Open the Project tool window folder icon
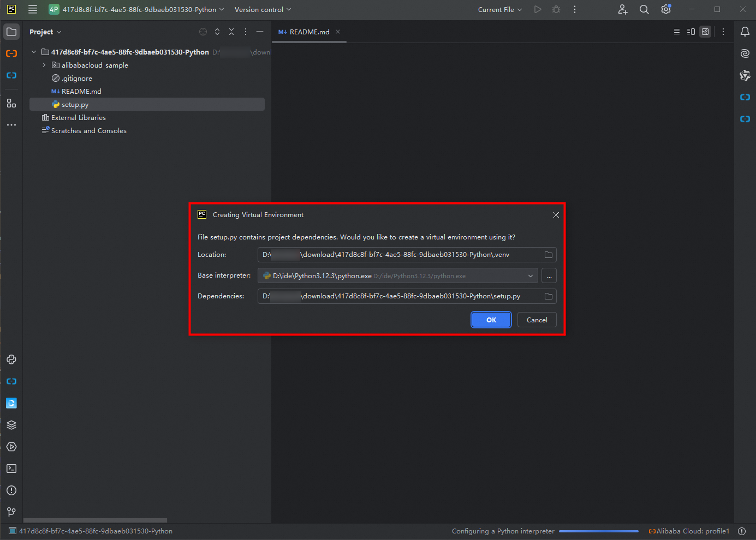The image size is (756, 540). click(11, 32)
